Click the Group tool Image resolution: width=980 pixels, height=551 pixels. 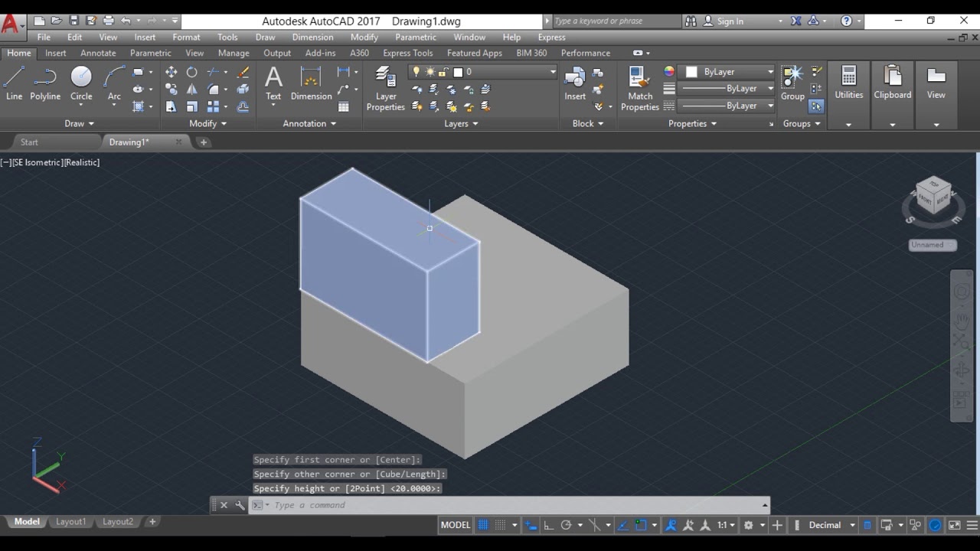pyautogui.click(x=792, y=83)
